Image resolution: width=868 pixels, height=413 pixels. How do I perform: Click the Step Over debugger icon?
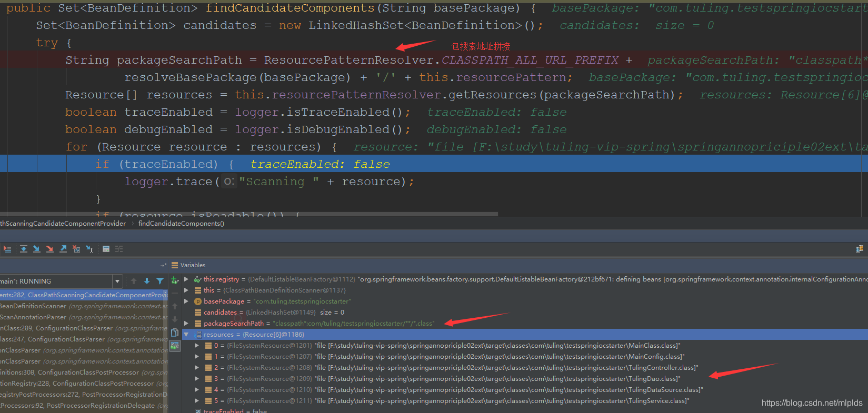pos(24,249)
